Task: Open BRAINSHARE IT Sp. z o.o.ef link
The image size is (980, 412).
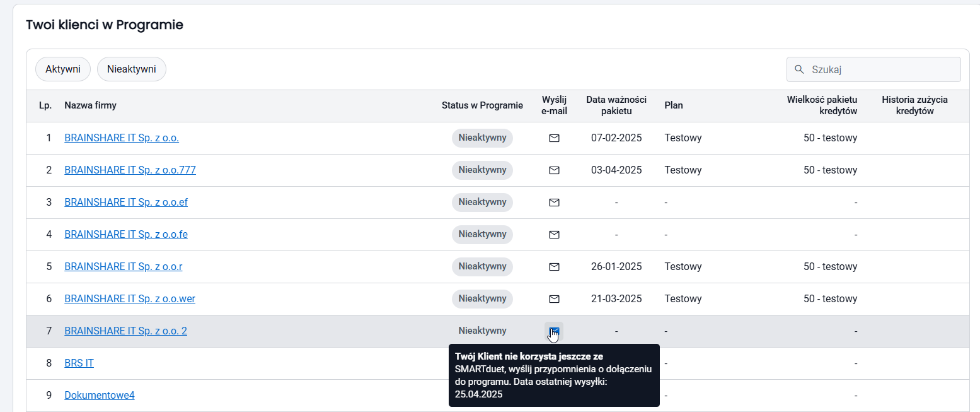Action: click(126, 202)
